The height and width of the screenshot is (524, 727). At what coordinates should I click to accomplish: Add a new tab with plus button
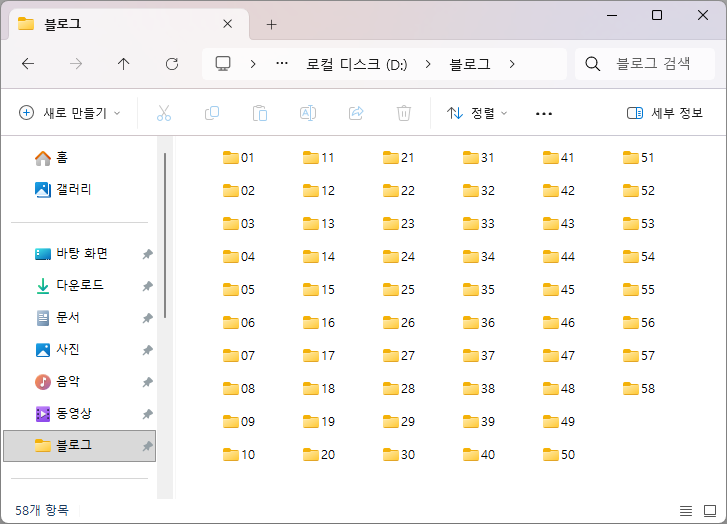coord(272,25)
